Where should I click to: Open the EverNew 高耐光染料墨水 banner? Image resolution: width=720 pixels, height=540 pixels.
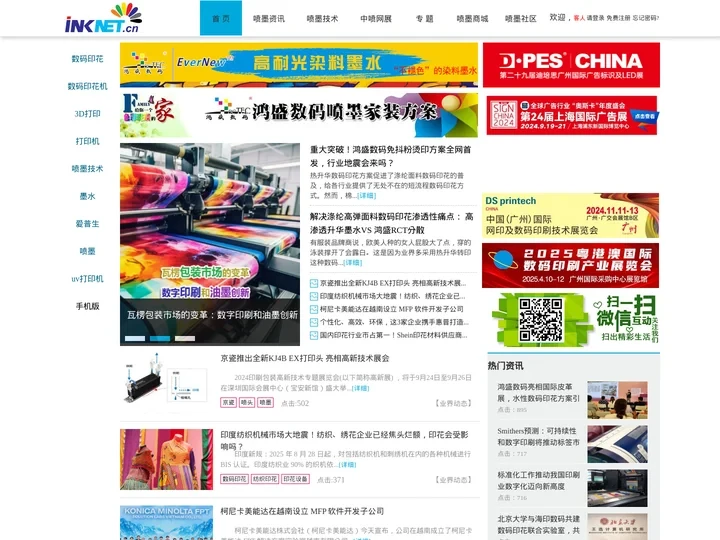(299, 65)
